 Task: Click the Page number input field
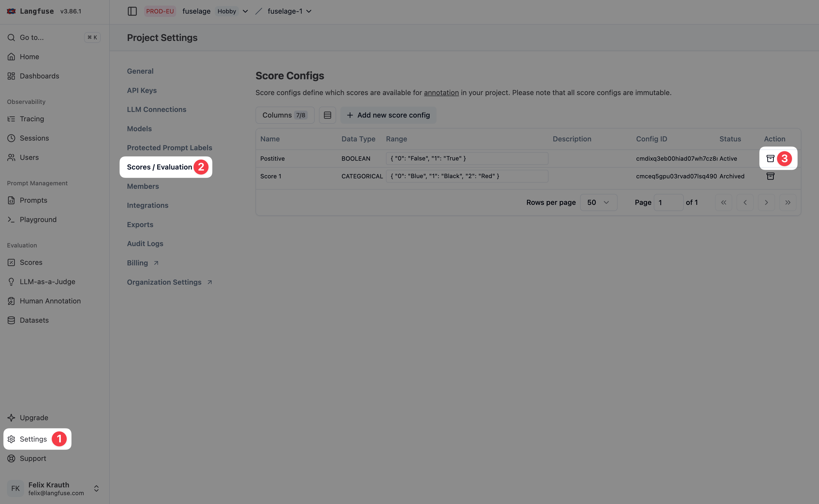click(668, 202)
